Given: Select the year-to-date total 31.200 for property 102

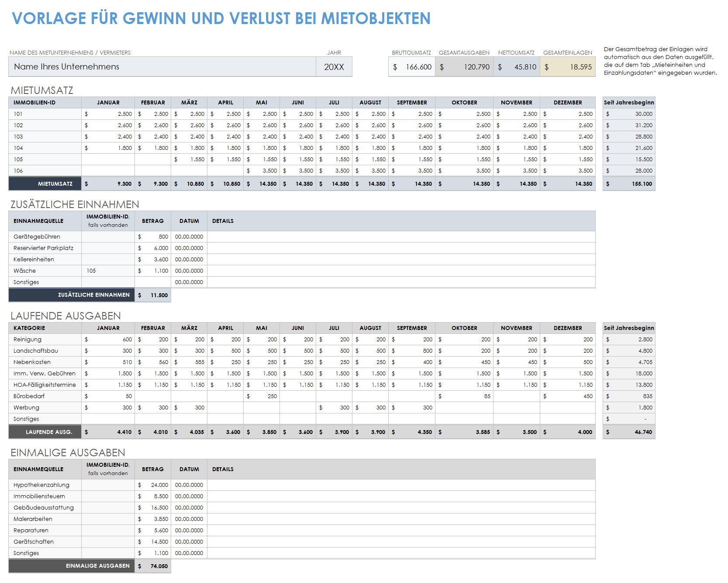Looking at the screenshot, I should (629, 125).
